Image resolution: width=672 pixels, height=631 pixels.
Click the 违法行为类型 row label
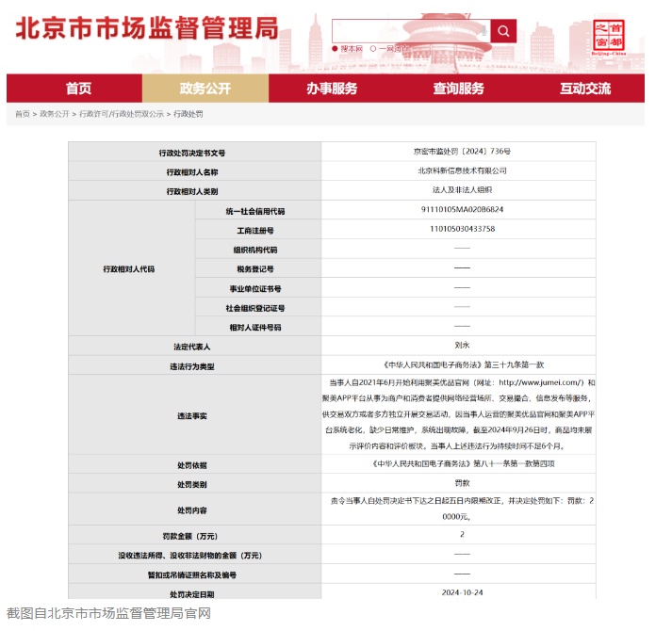click(192, 366)
